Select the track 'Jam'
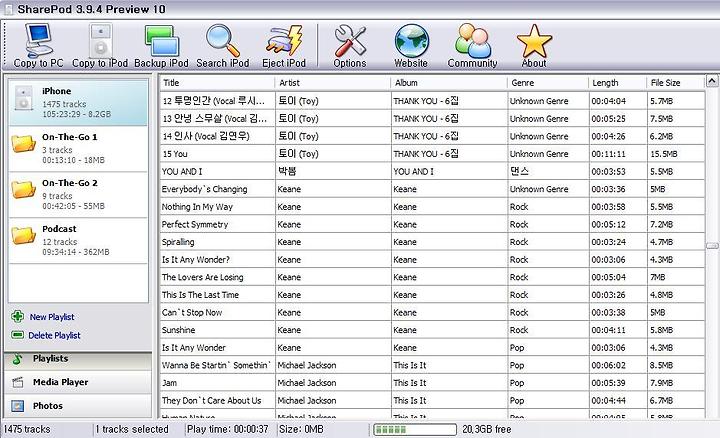The image size is (720, 438). [433, 383]
